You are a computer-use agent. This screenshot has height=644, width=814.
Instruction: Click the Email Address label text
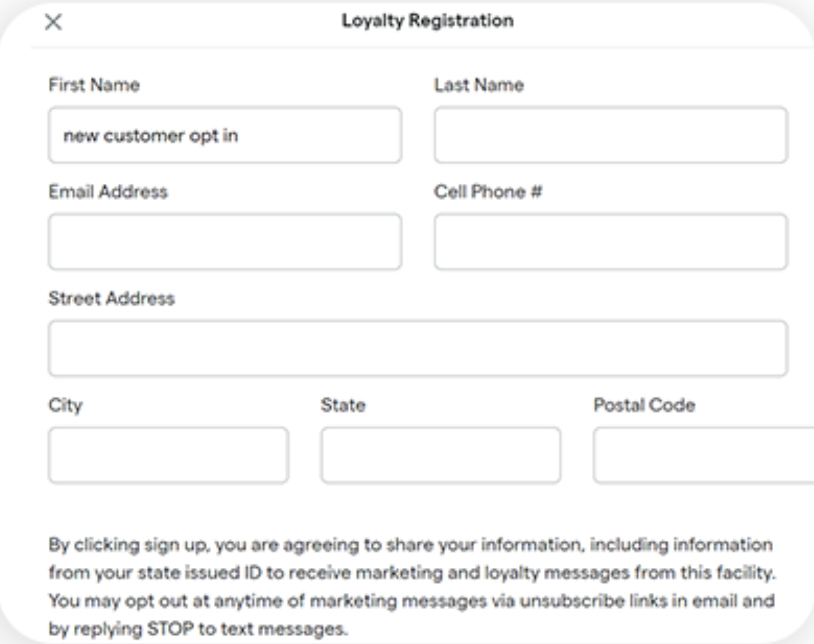[x=108, y=192]
